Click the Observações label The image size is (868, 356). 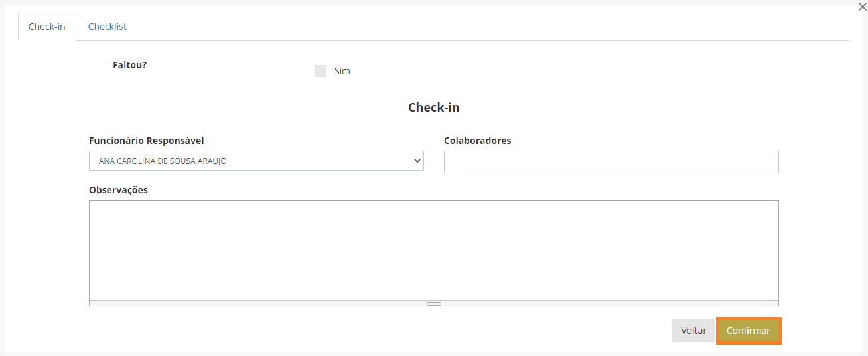click(x=118, y=190)
